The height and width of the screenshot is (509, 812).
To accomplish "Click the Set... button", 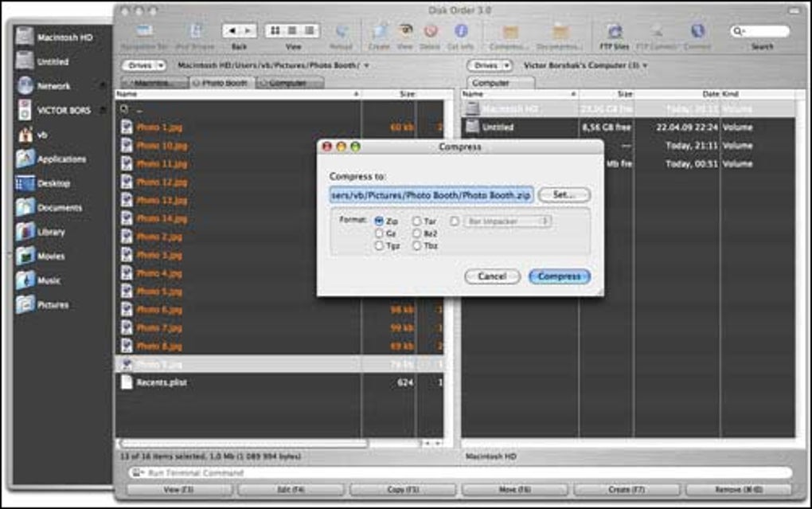I will click(x=564, y=195).
